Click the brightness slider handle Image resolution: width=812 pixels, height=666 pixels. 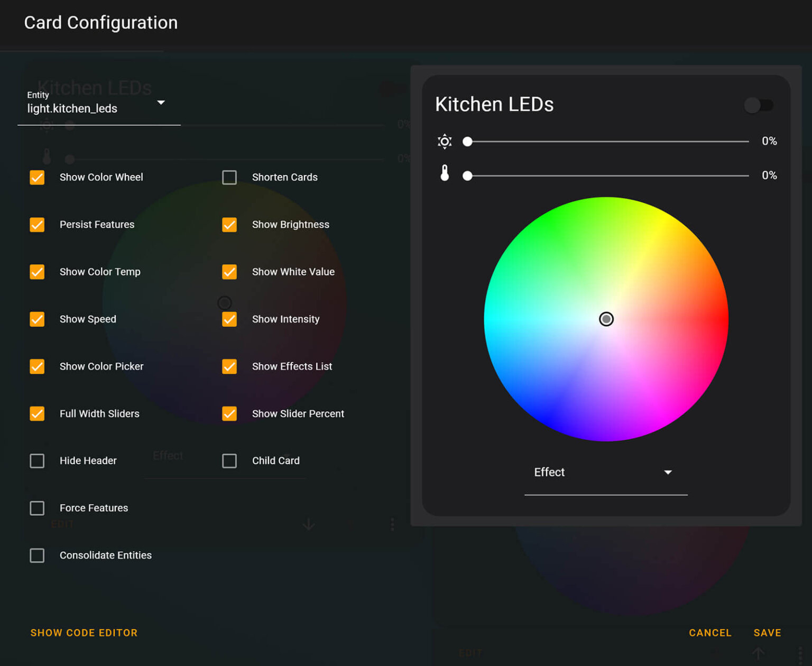(x=467, y=141)
